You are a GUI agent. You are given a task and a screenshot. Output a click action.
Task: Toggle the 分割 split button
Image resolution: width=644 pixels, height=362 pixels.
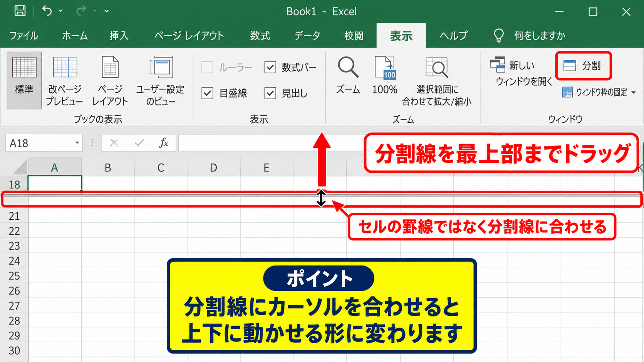(x=584, y=66)
